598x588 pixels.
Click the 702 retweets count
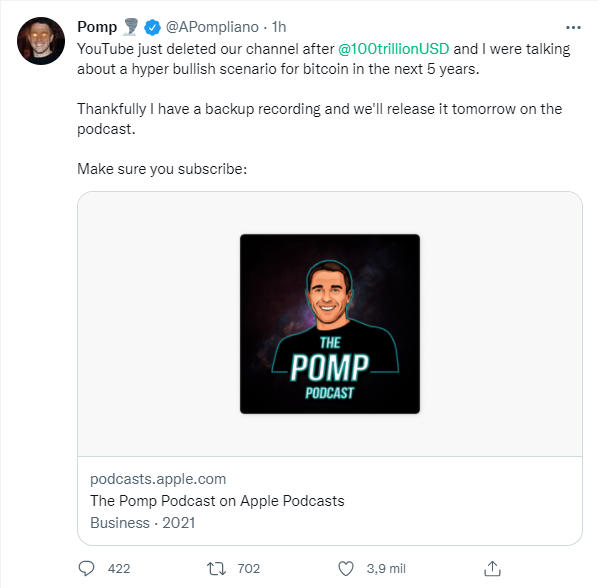click(249, 569)
